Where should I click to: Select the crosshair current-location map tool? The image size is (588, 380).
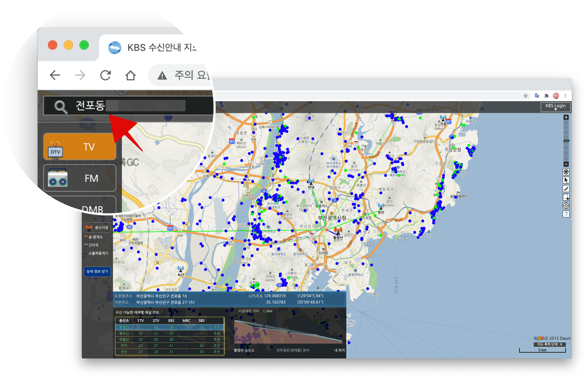point(566,172)
